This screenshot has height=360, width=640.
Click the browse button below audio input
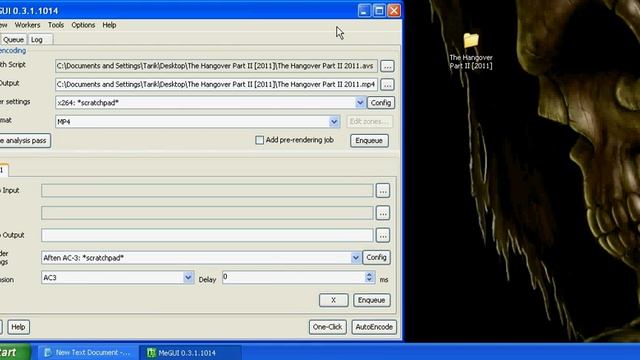pos(382,213)
